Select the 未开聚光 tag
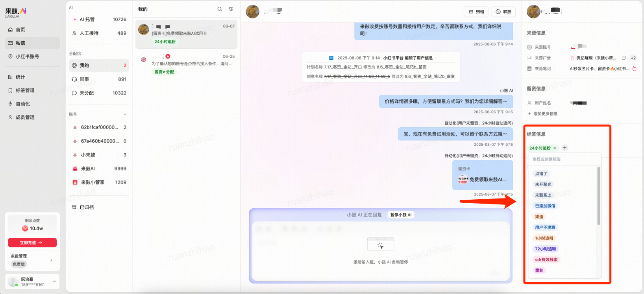 [x=543, y=184]
